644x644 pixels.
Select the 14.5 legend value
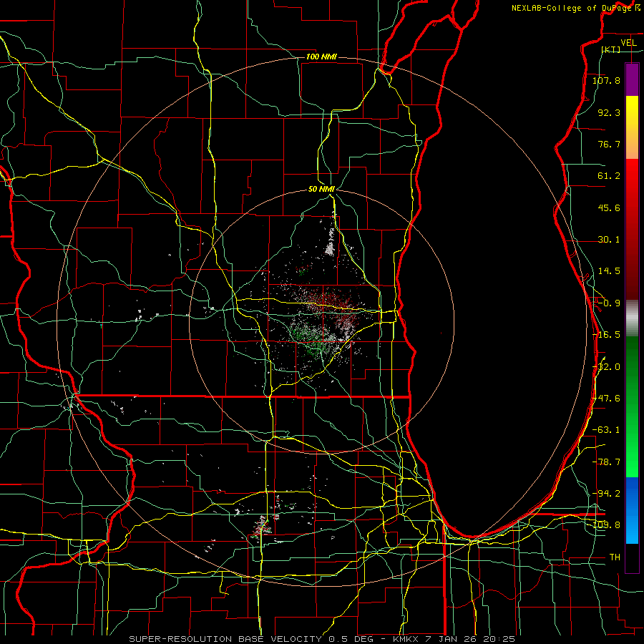[x=609, y=271]
